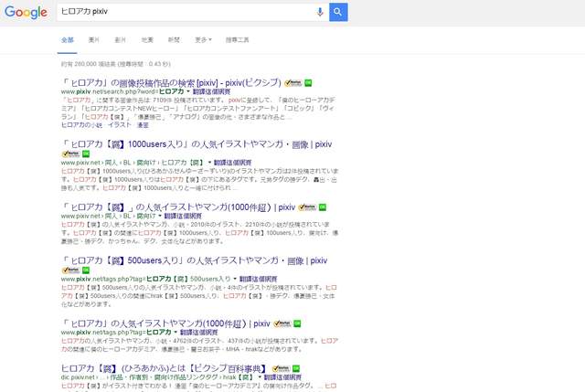Switch to the 新聞 news tab
The height and width of the screenshot is (392, 585).
point(174,40)
